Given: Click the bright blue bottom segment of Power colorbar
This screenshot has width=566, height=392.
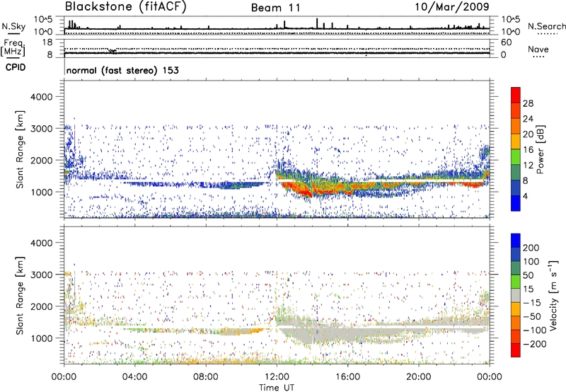Looking at the screenshot, I should coord(516,203).
